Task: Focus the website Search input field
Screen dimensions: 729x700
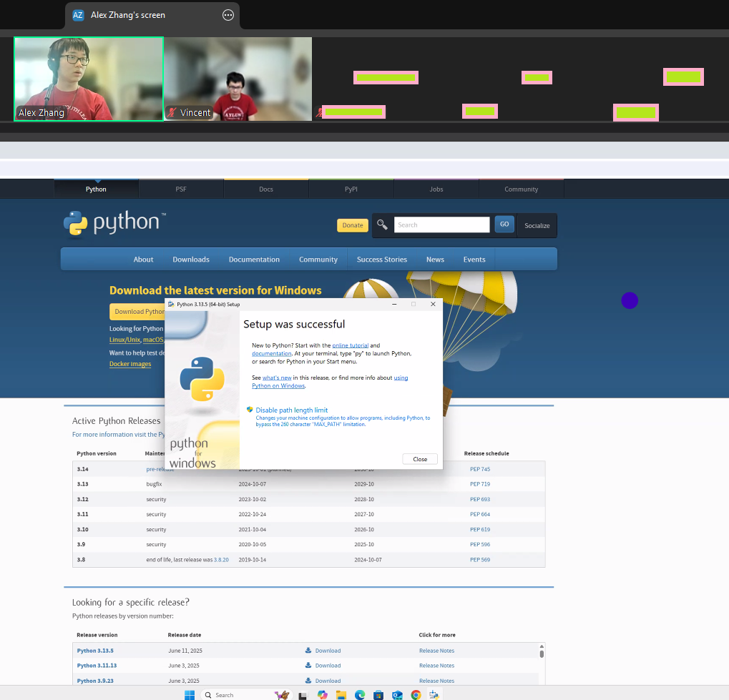Action: click(x=441, y=225)
